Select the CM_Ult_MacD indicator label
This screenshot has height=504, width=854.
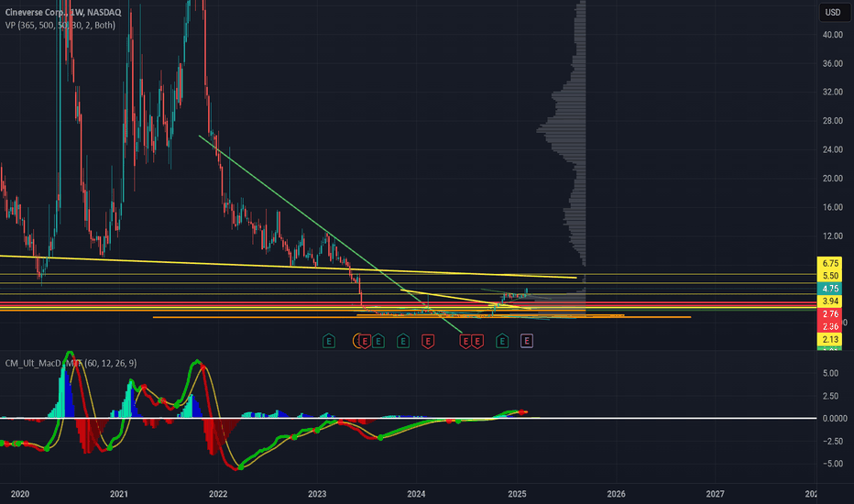click(71, 363)
